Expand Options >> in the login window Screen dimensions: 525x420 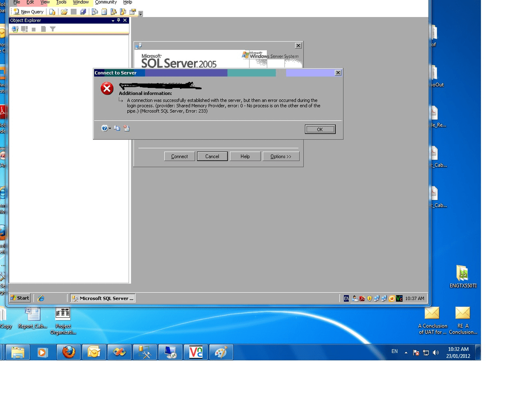tap(281, 156)
